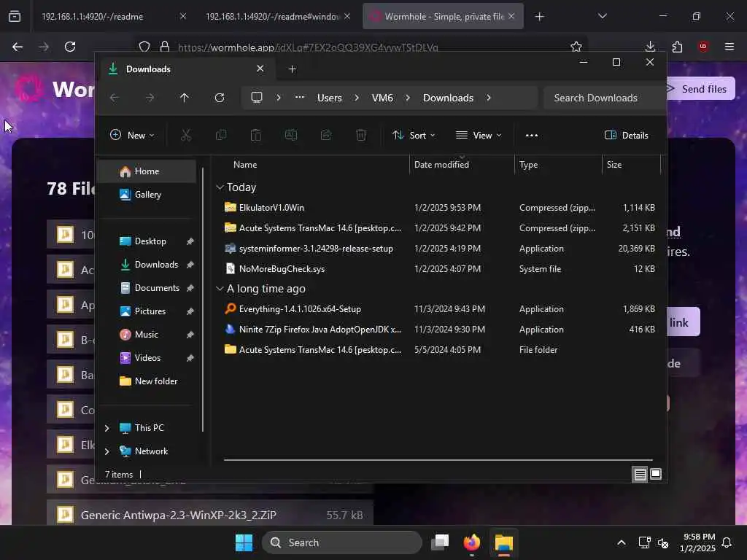
Task: Expand Network in navigation pane
Action: point(107,451)
